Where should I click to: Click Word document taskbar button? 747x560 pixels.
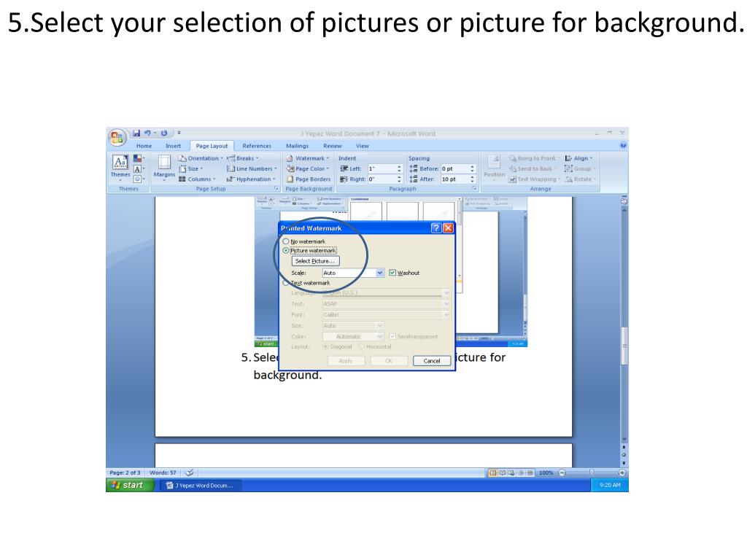(200, 485)
